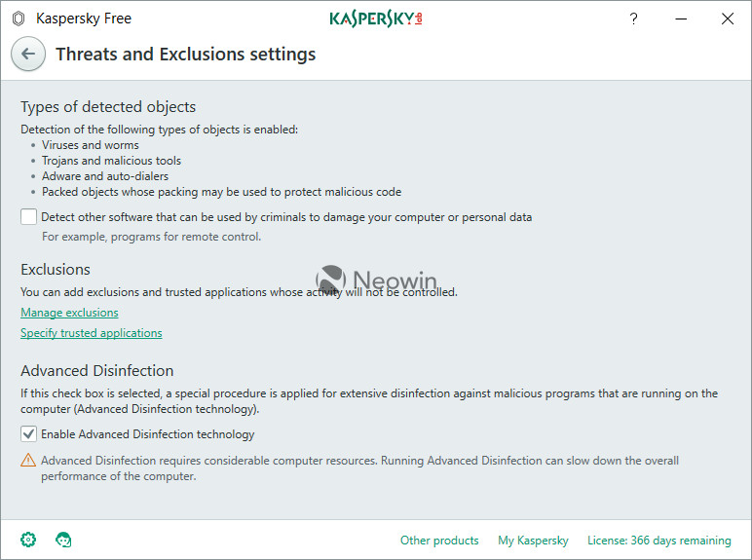Minimize the Kaspersky Free window
752x560 pixels.
(x=681, y=19)
